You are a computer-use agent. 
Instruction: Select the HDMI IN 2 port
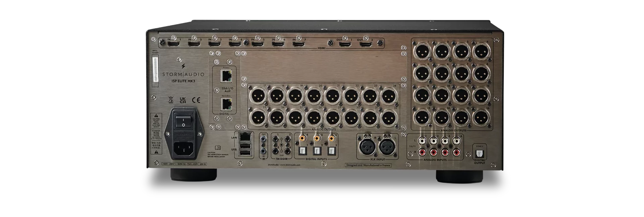194,44
